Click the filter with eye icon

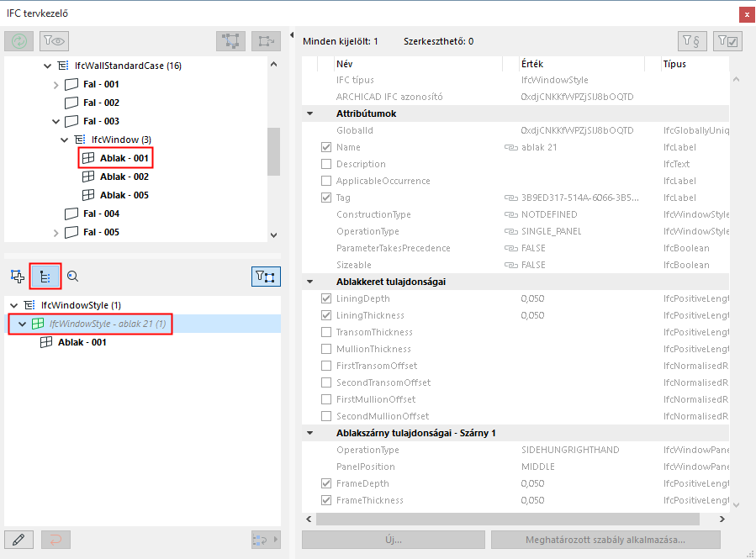[x=53, y=41]
